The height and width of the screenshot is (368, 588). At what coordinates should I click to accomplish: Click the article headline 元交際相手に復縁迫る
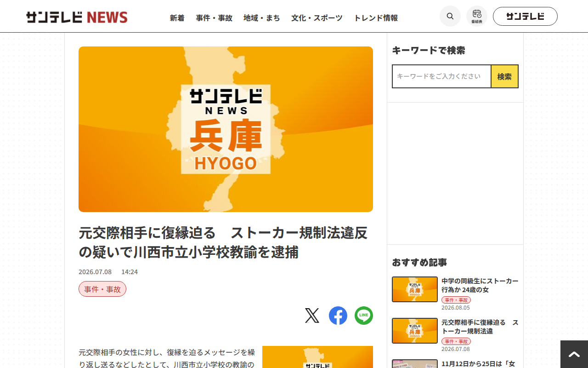(x=223, y=242)
